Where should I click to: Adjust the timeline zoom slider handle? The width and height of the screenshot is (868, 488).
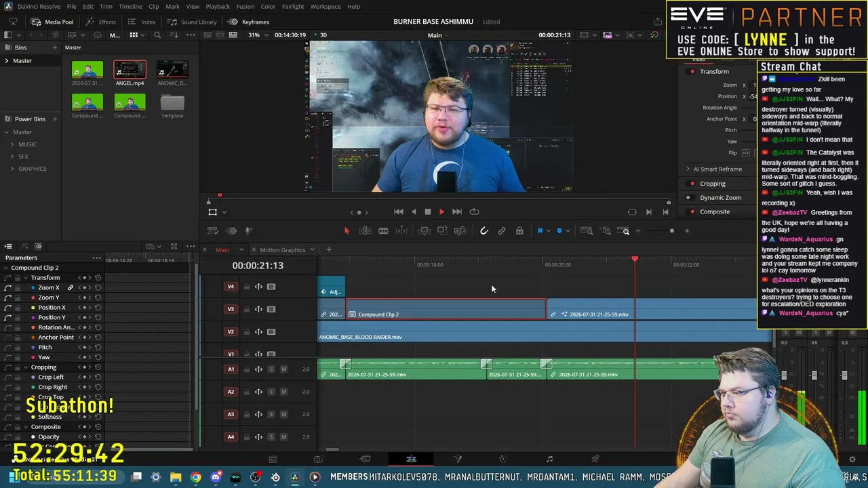tap(671, 231)
